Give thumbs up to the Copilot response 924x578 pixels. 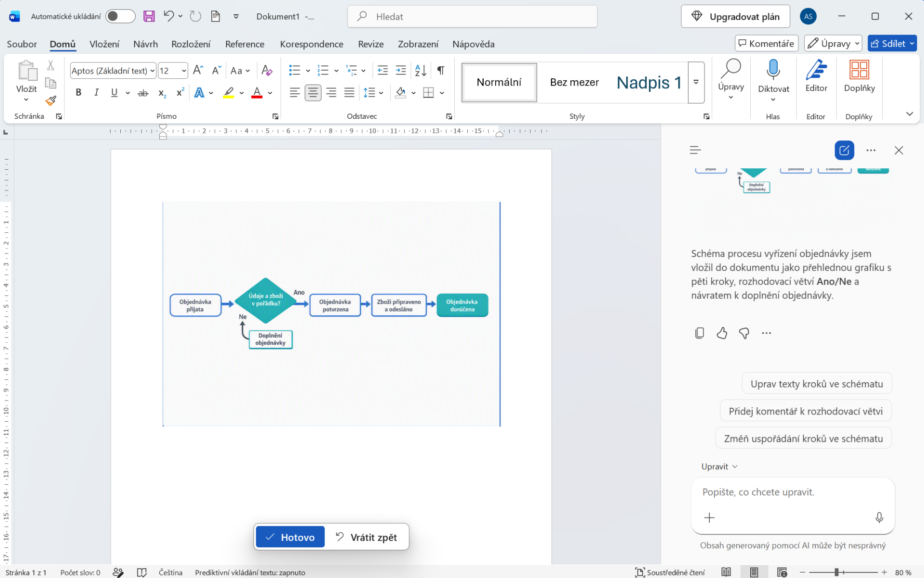point(722,333)
